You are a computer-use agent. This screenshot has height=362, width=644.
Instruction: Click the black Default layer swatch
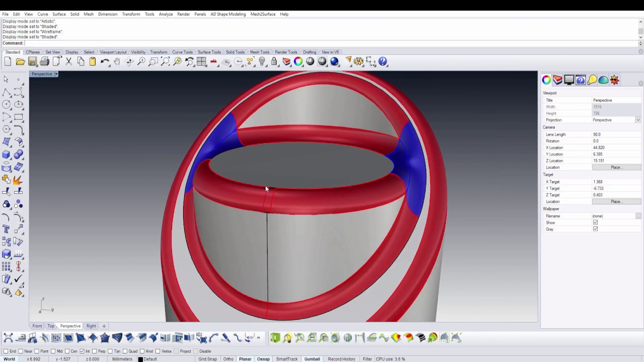click(x=140, y=359)
